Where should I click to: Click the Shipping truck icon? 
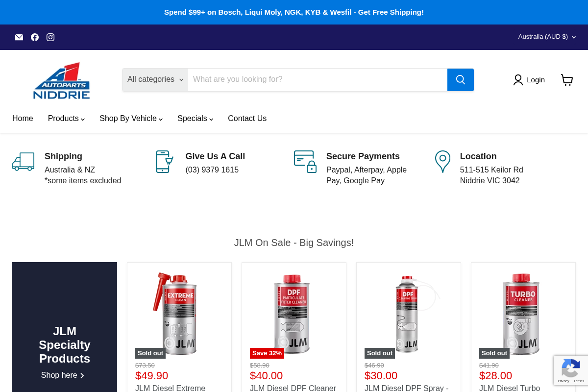click(x=23, y=161)
